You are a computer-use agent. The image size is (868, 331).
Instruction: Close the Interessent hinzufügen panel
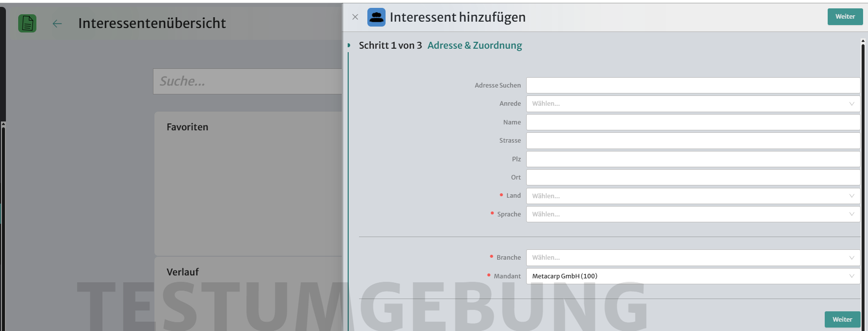pos(355,17)
